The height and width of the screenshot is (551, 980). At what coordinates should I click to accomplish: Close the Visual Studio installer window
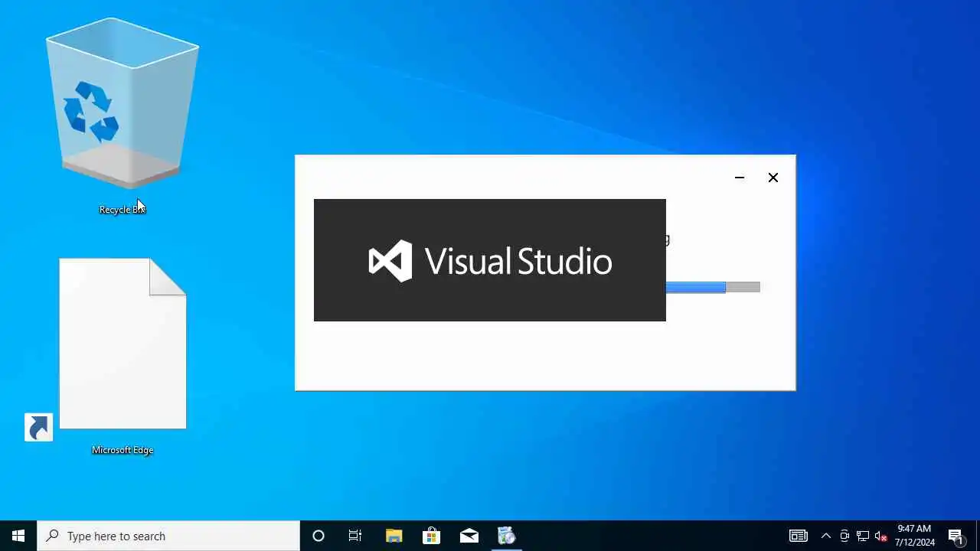pyautogui.click(x=773, y=178)
